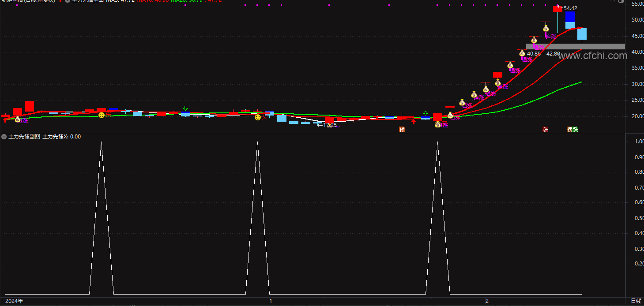Click the 2024年 date axis label
Screen dimensions: 644x306
point(14,301)
